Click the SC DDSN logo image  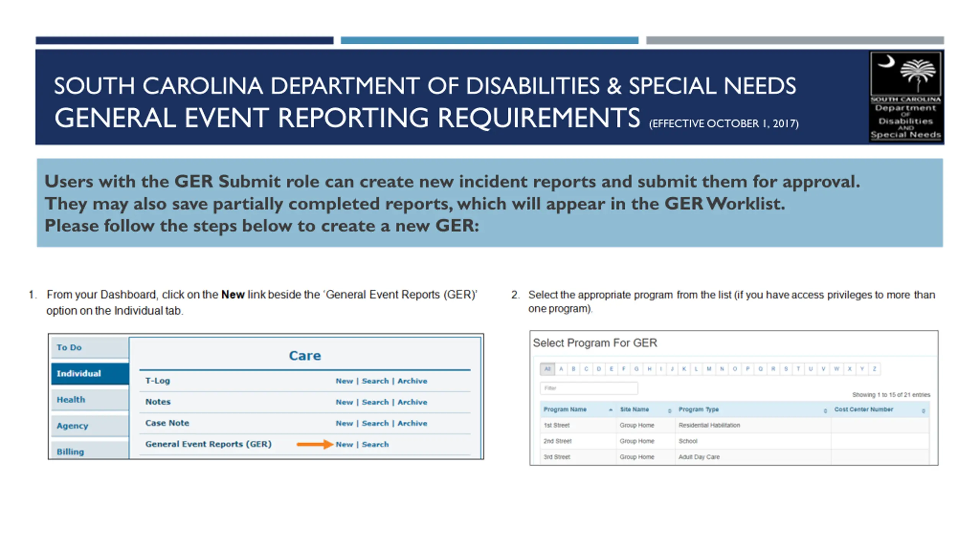(905, 96)
